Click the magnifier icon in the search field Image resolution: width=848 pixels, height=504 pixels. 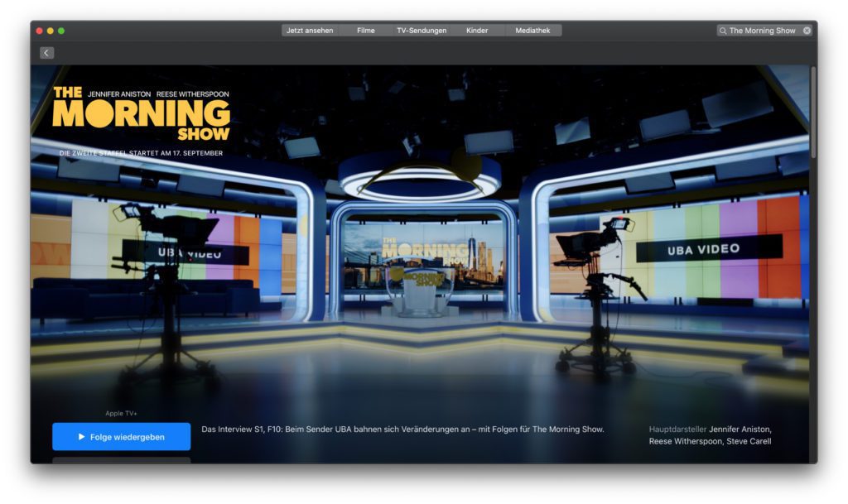722,29
